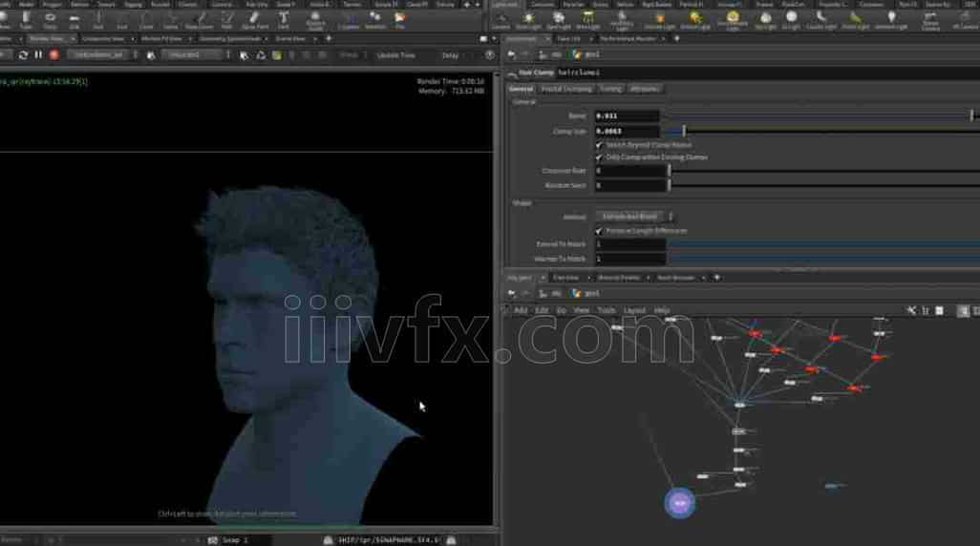
Task: Click the red stop render button
Action: pos(54,55)
